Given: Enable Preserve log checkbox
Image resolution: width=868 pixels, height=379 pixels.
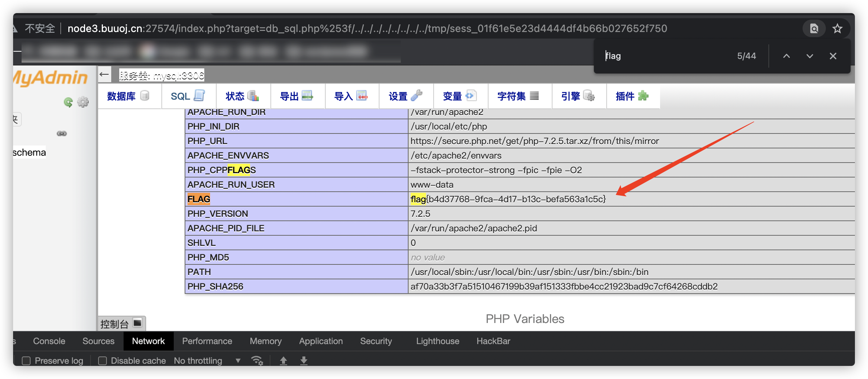Looking at the screenshot, I should click(26, 361).
